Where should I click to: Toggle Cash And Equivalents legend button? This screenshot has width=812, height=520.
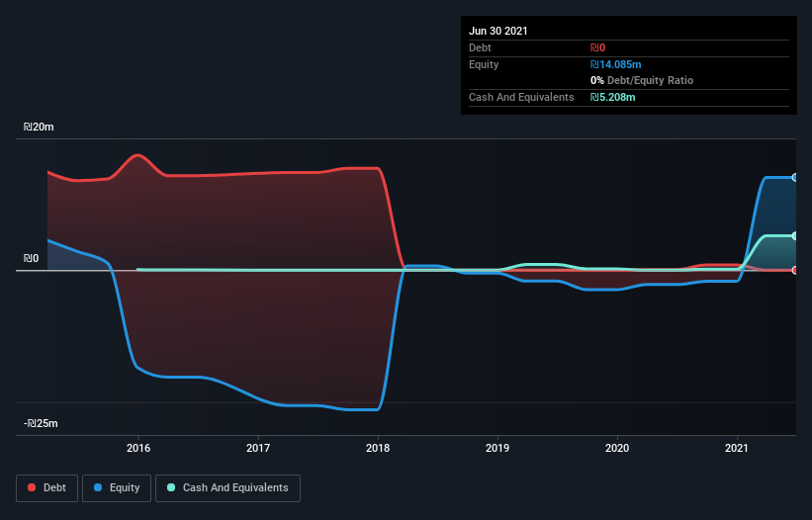[x=227, y=488]
